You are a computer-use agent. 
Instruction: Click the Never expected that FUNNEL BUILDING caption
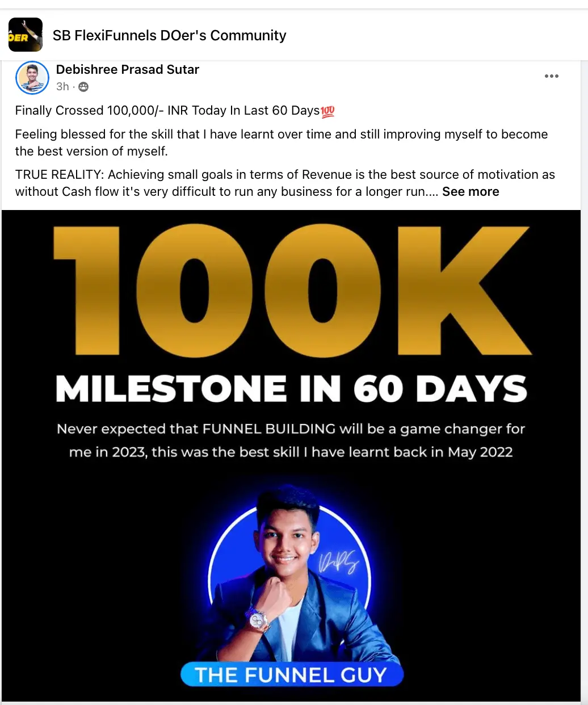[291, 429]
